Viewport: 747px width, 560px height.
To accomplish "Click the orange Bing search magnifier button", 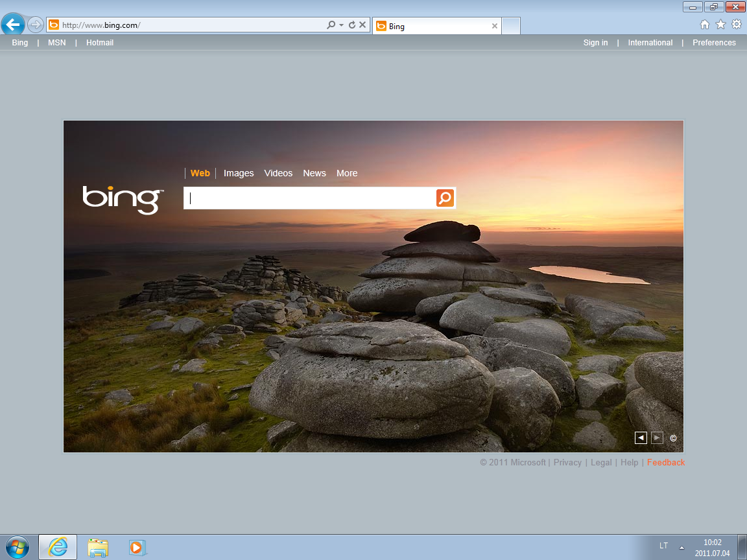I will pyautogui.click(x=445, y=198).
